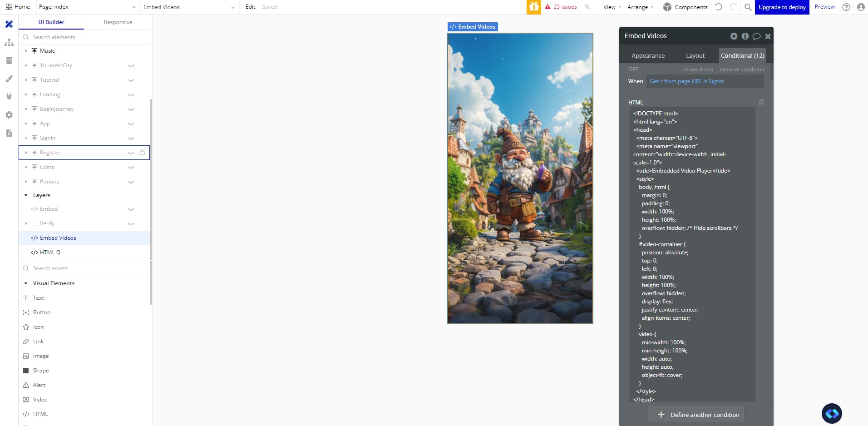Open the Styles brush icon
The height and width of the screenshot is (426, 868).
9,79
